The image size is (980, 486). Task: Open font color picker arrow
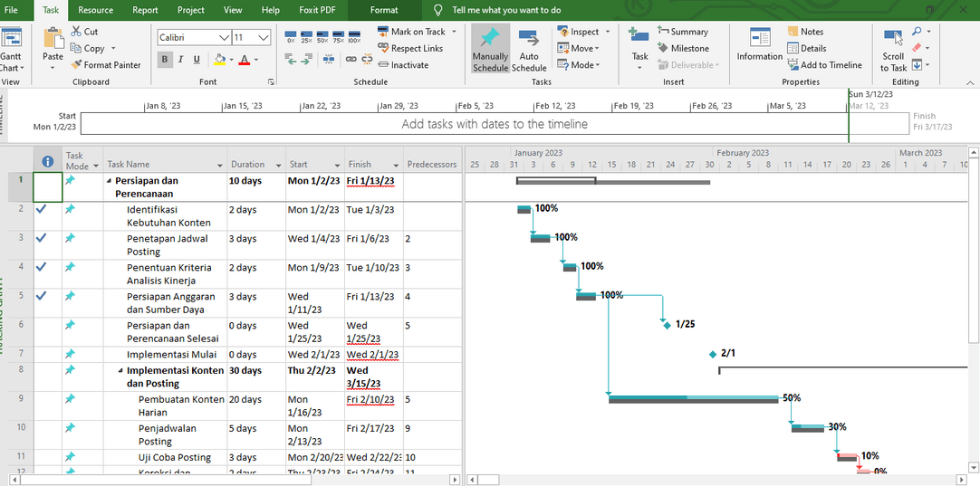coord(256,60)
